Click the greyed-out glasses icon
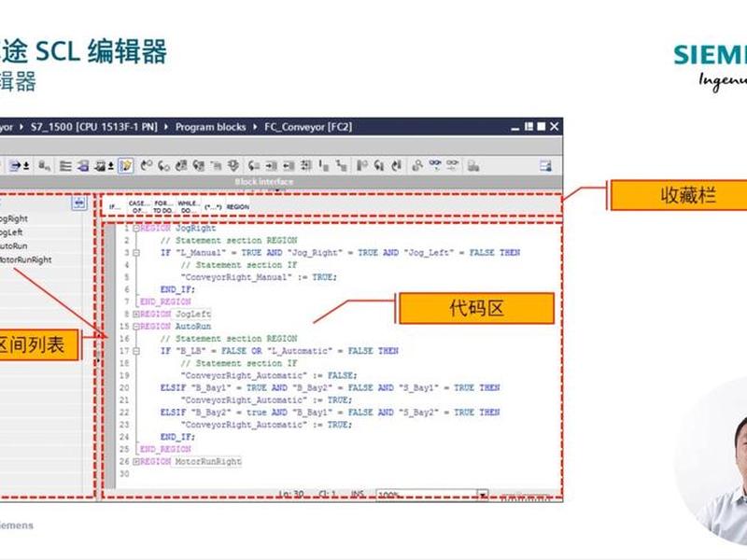This screenshot has width=747, height=560. click(452, 165)
